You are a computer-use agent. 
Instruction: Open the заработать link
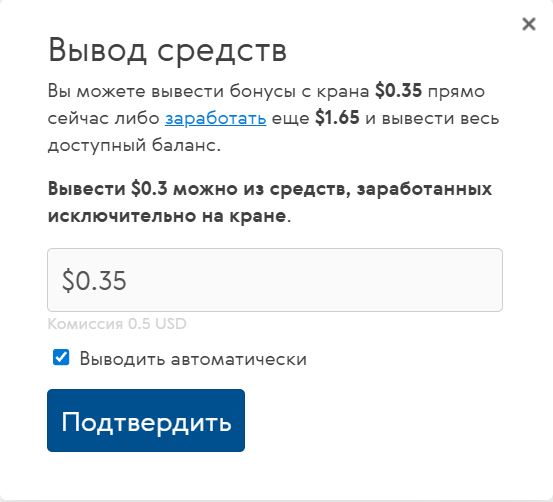click(x=215, y=118)
